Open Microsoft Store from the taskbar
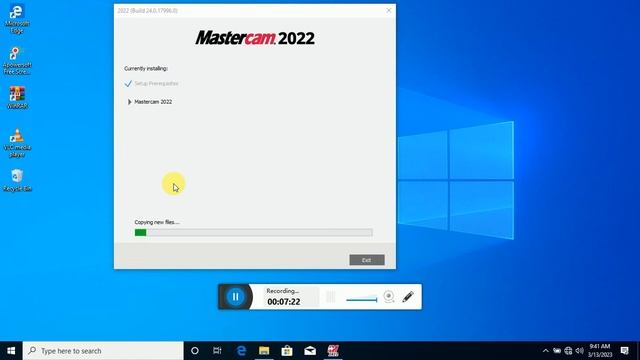This screenshot has width=640, height=360. click(x=287, y=351)
